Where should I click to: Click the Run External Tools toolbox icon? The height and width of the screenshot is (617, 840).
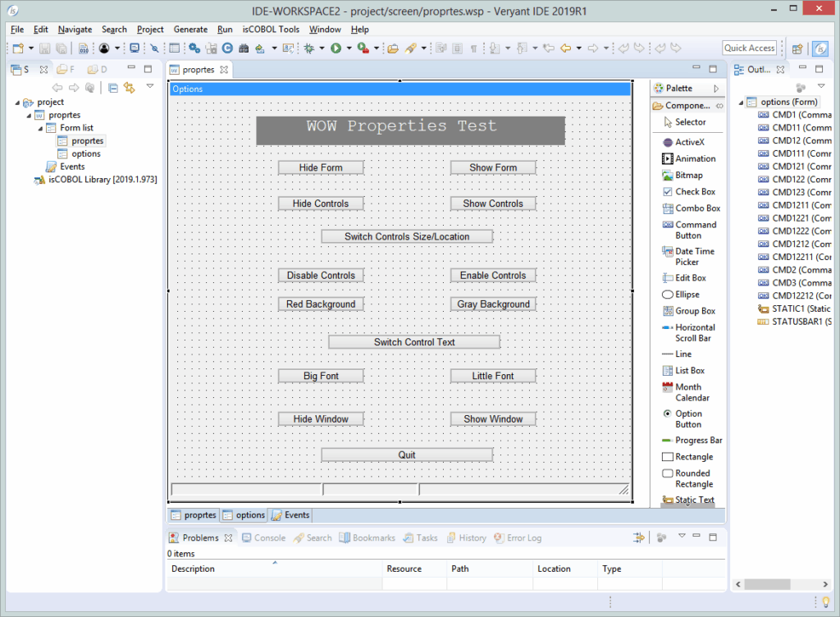363,48
